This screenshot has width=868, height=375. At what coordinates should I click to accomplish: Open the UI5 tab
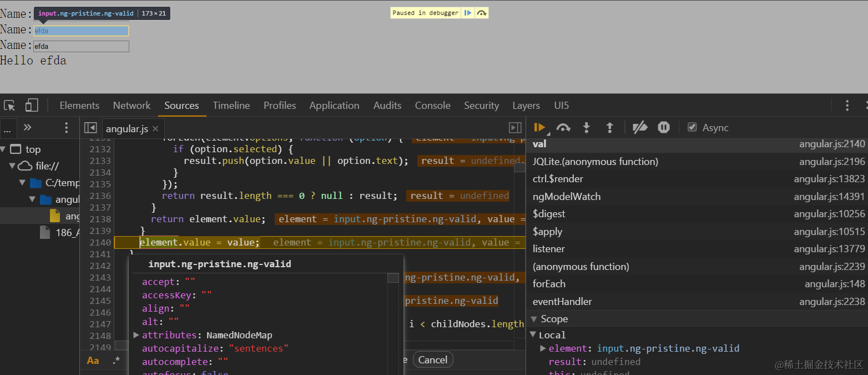pos(562,106)
